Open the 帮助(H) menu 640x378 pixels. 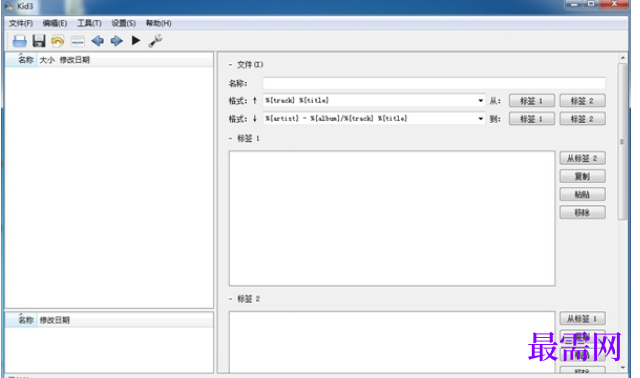click(158, 23)
